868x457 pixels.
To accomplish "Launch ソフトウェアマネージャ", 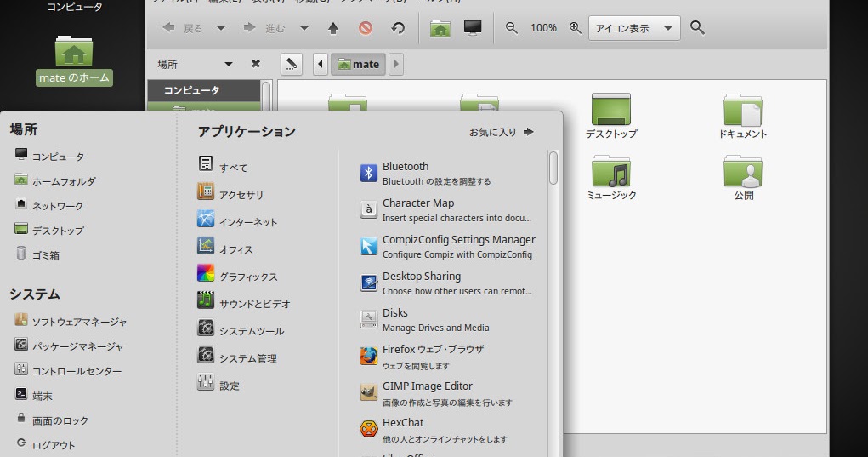I will coord(71,322).
